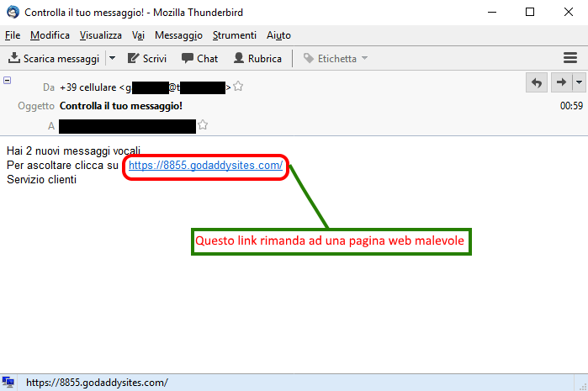Open the Thunderbird hamburger menu
Screen dimensions: 588x391
click(x=570, y=58)
